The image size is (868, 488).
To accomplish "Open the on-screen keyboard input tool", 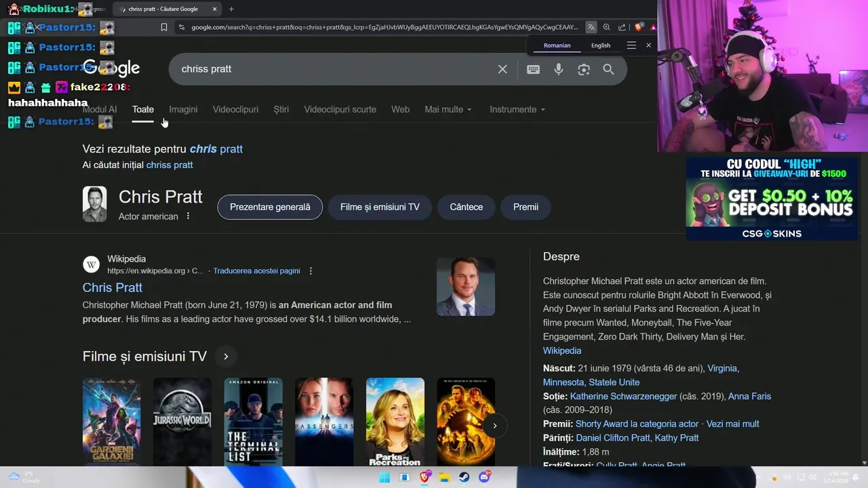I will coord(534,69).
